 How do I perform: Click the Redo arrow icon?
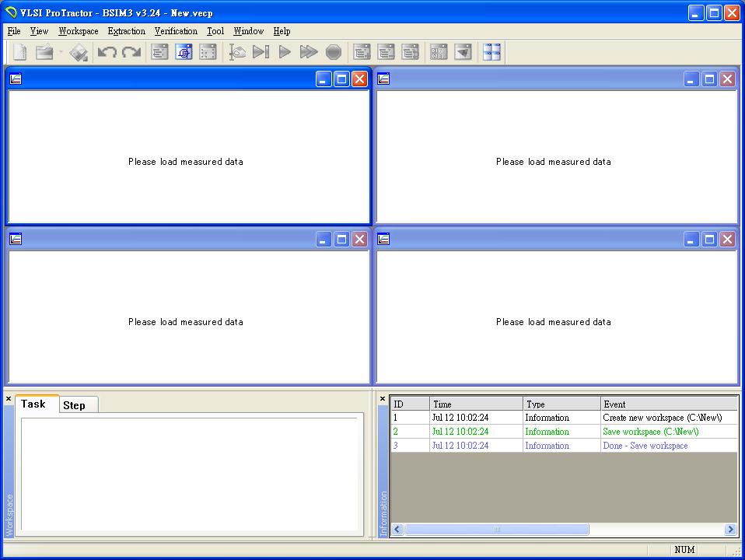(131, 52)
